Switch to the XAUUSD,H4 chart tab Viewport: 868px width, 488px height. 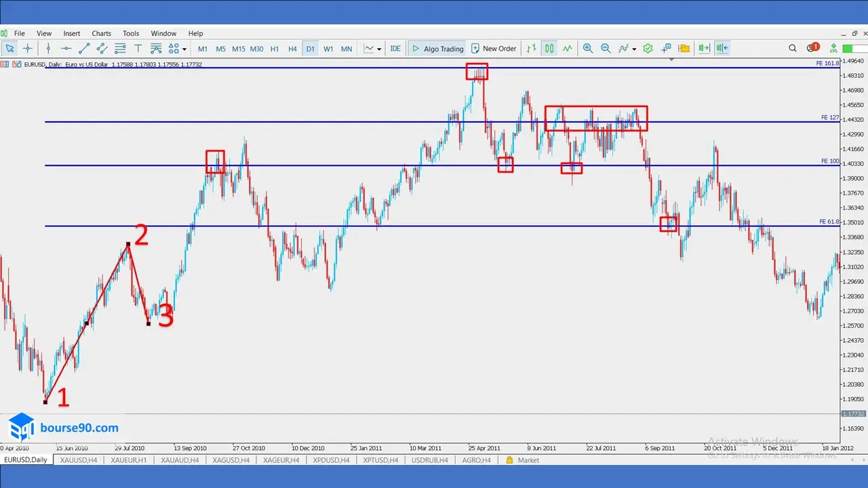tap(78, 460)
